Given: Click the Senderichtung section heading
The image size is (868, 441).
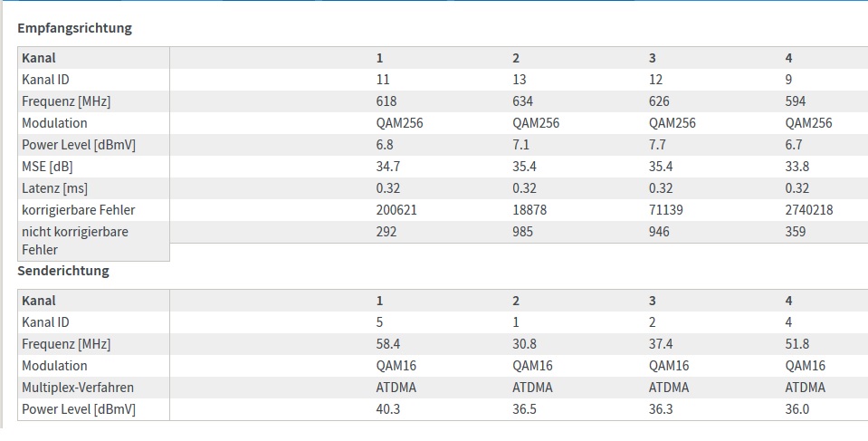Looking at the screenshot, I should [x=63, y=271].
